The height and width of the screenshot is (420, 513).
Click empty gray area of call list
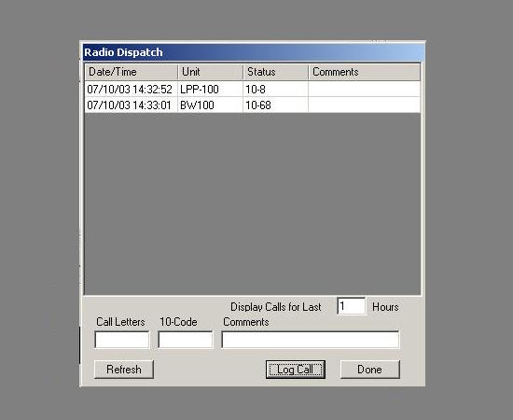pyautogui.click(x=253, y=203)
